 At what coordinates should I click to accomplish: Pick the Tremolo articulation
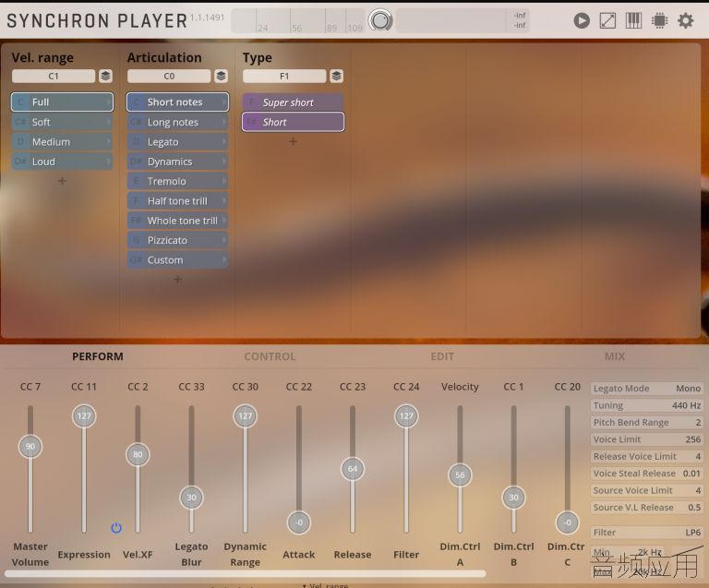pyautogui.click(x=177, y=181)
